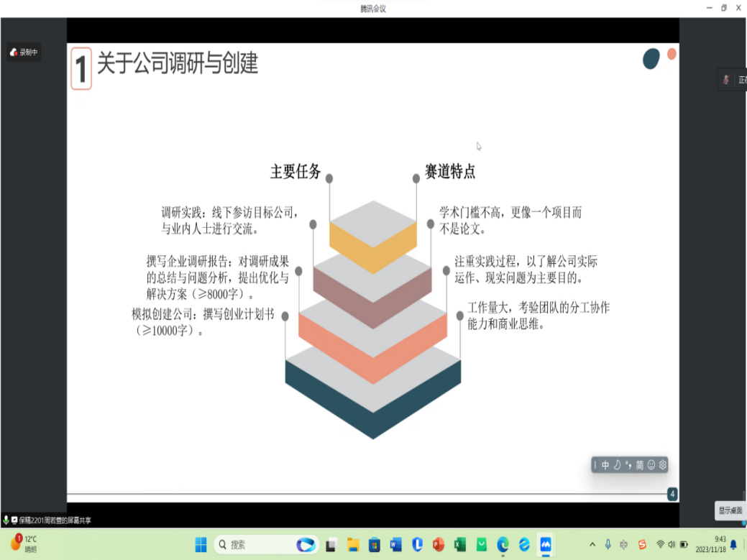Viewport: 747px width, 560px height.
Task: Click the cloud recording status indicator
Action: click(24, 52)
